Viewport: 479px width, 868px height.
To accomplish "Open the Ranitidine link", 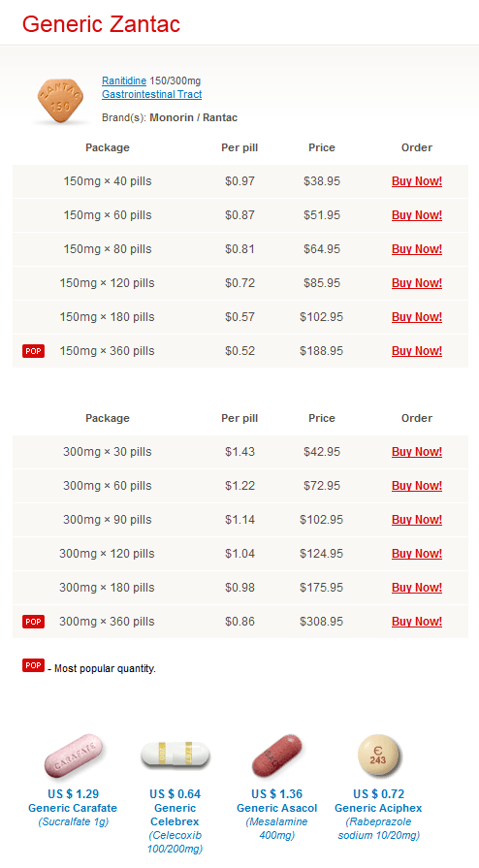I will pyautogui.click(x=124, y=80).
